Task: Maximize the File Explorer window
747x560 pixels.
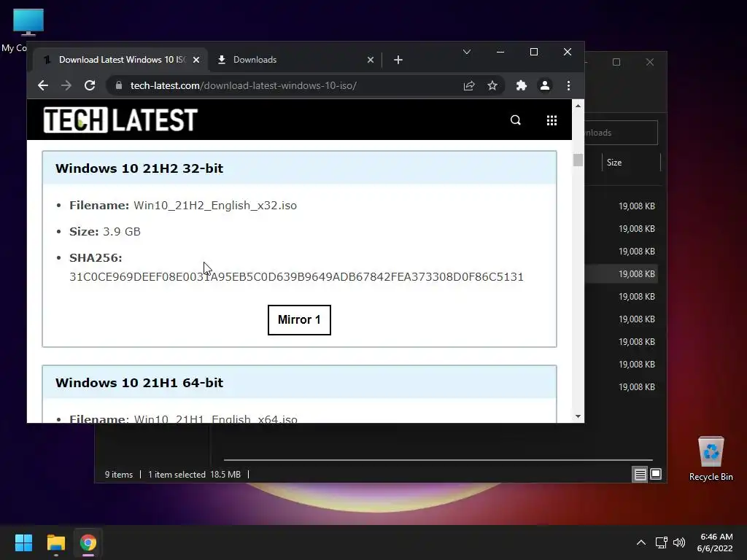Action: click(616, 63)
